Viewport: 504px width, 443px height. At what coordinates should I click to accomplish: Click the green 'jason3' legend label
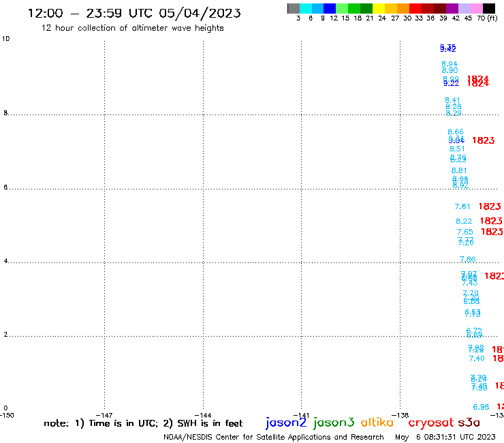333,423
